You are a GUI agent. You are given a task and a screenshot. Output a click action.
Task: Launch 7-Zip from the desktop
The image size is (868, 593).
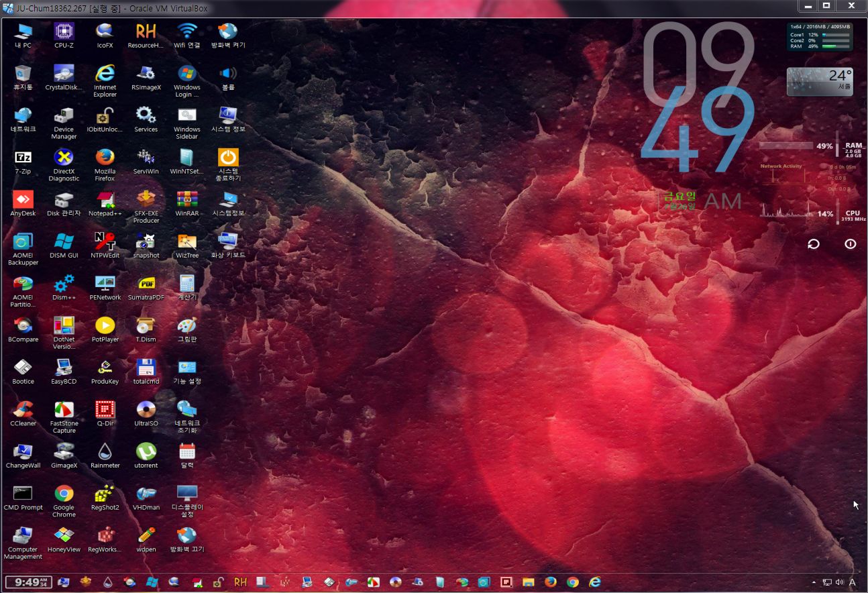tap(23, 162)
